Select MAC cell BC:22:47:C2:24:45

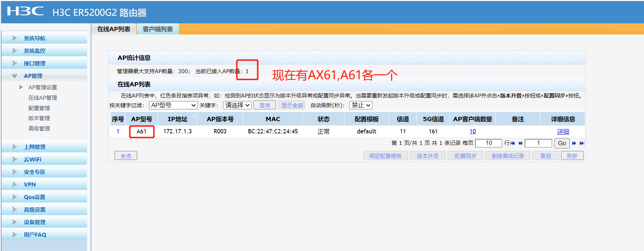(273, 131)
